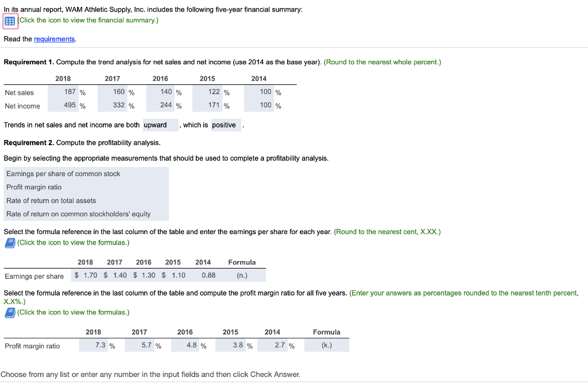The width and height of the screenshot is (588, 385).
Task: Select the (k.) formula reference cell
Action: tap(326, 345)
